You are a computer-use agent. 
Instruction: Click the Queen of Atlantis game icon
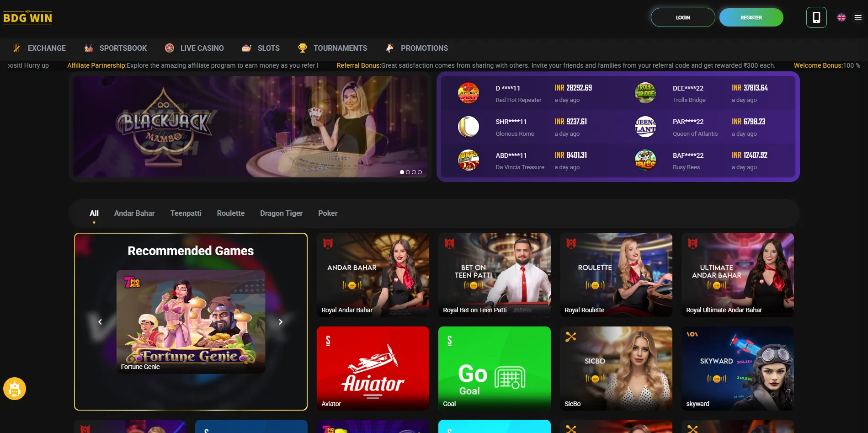(x=645, y=127)
